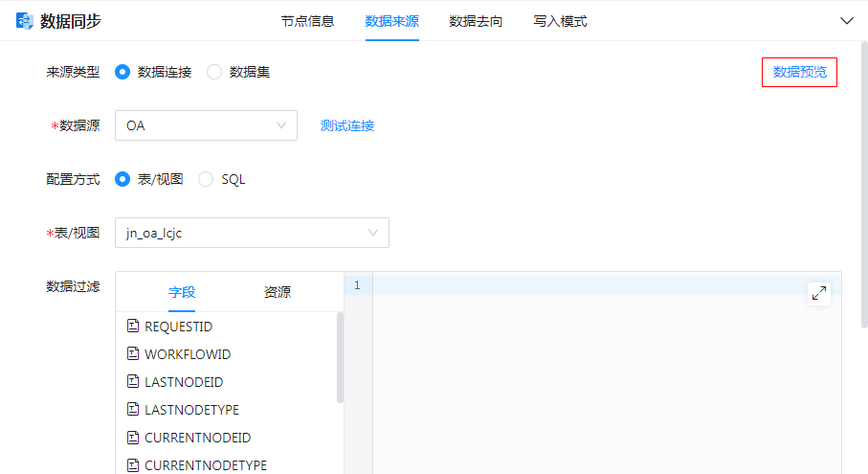Collapse the panel with top-right chevron
Image resolution: width=868 pixels, height=474 pixels.
pyautogui.click(x=846, y=21)
